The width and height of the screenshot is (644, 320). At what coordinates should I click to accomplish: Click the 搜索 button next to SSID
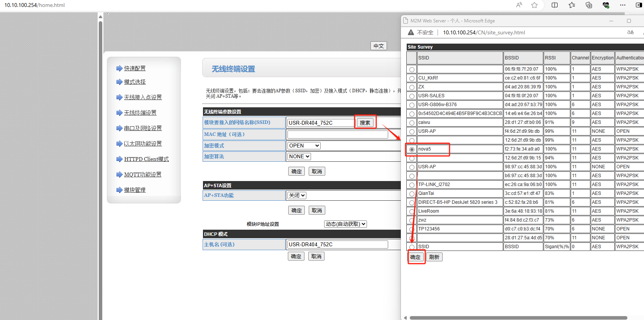[x=365, y=123]
